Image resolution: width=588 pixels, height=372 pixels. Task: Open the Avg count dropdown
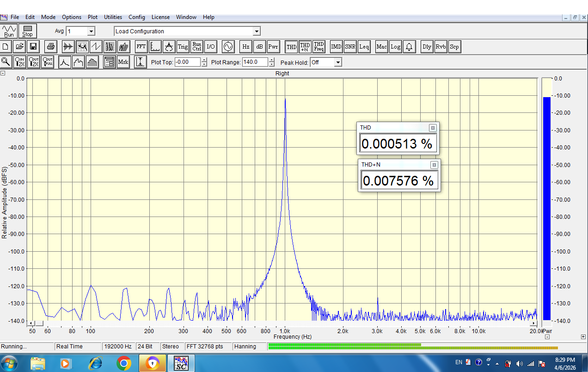(91, 31)
